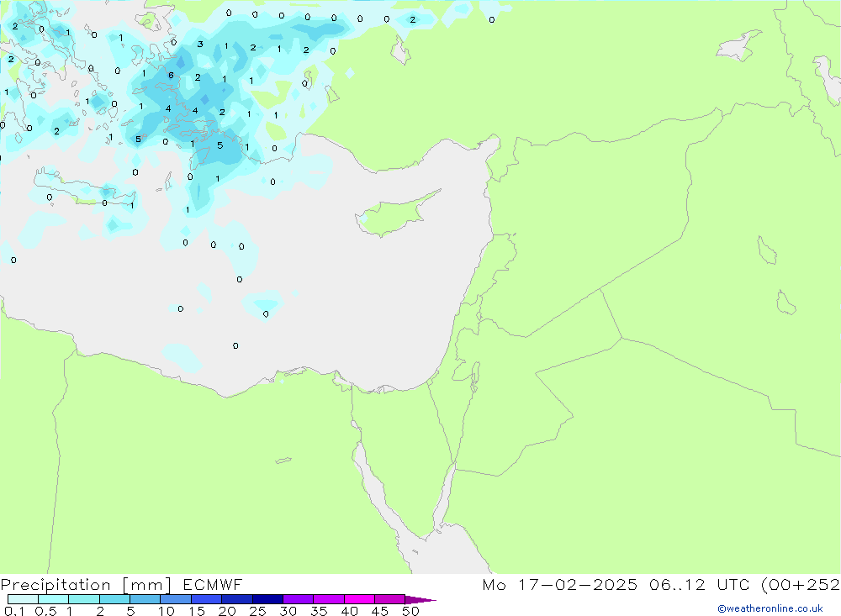Click the "Mo 17-02-2025" date text
Viewport: 841px width, 616px height.
(x=560, y=584)
